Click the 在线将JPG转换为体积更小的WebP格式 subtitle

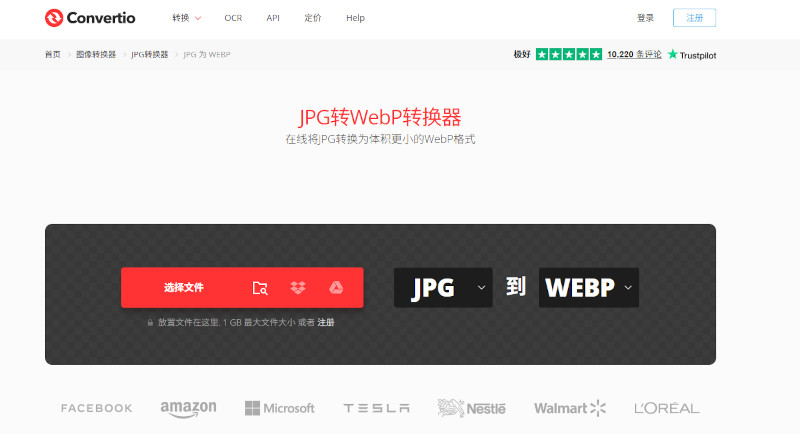[380, 139]
